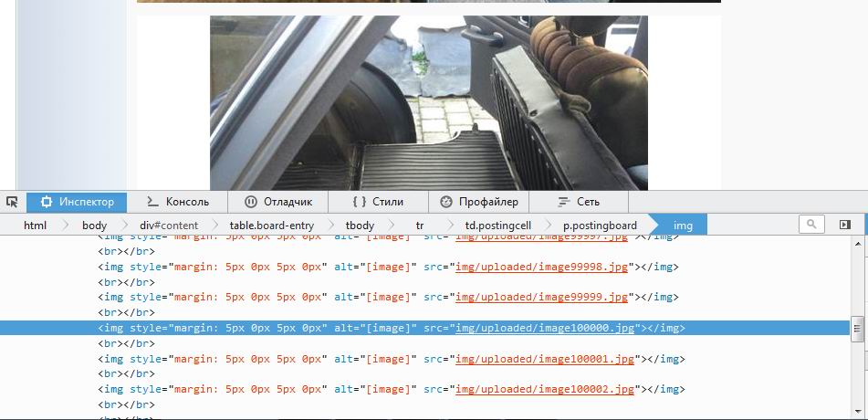Select div#content in the breadcrumbs
Screen dimensions: 868x420
(169, 226)
